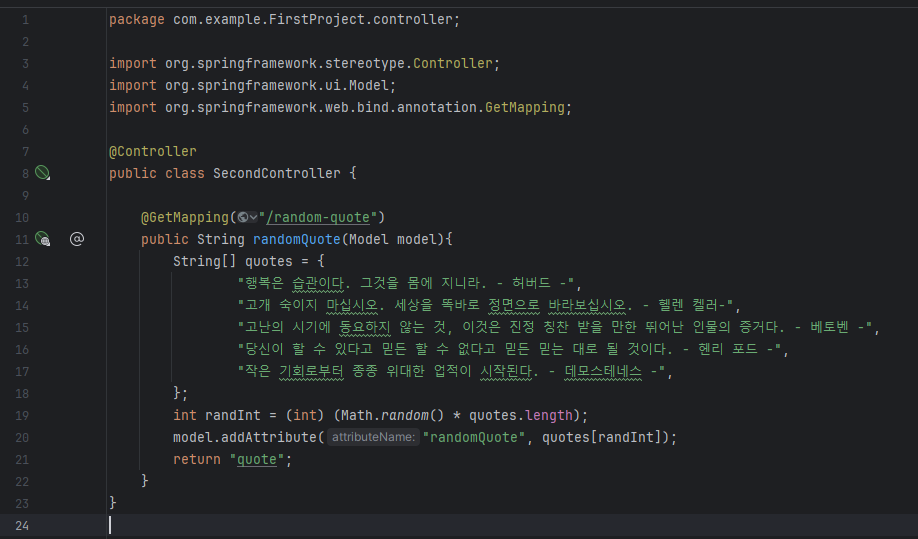This screenshot has width=918, height=539.
Task: Follow the "quote" view name link
Action: tap(256, 459)
